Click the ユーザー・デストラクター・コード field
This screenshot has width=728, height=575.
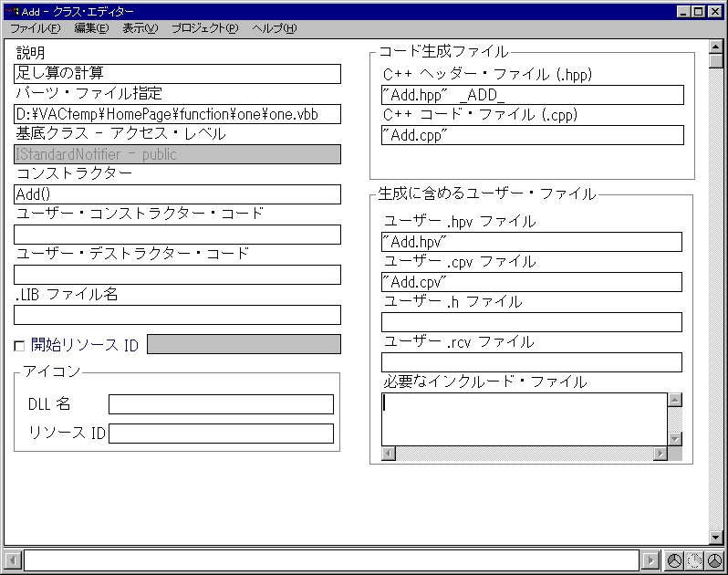(x=177, y=275)
